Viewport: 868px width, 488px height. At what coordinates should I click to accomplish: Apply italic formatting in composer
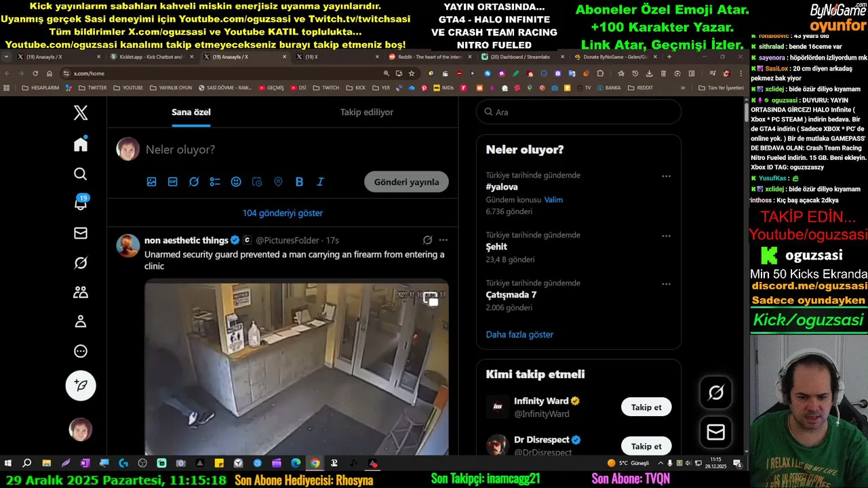[320, 182]
